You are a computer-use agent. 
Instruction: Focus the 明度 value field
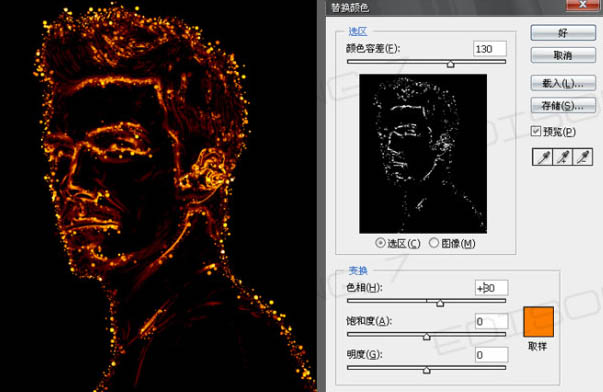click(491, 355)
